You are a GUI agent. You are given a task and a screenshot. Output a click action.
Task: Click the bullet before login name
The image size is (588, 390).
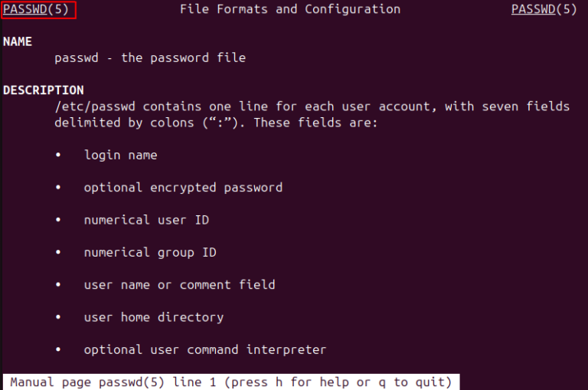tap(58, 156)
